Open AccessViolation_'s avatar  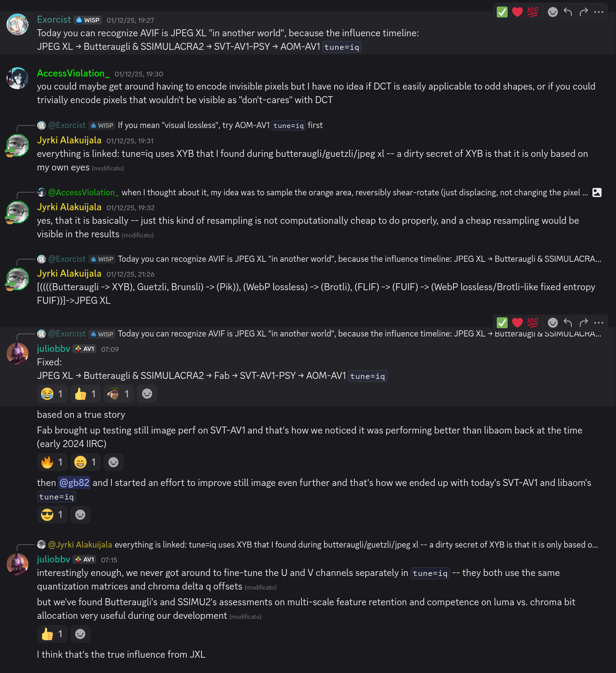[x=17, y=78]
